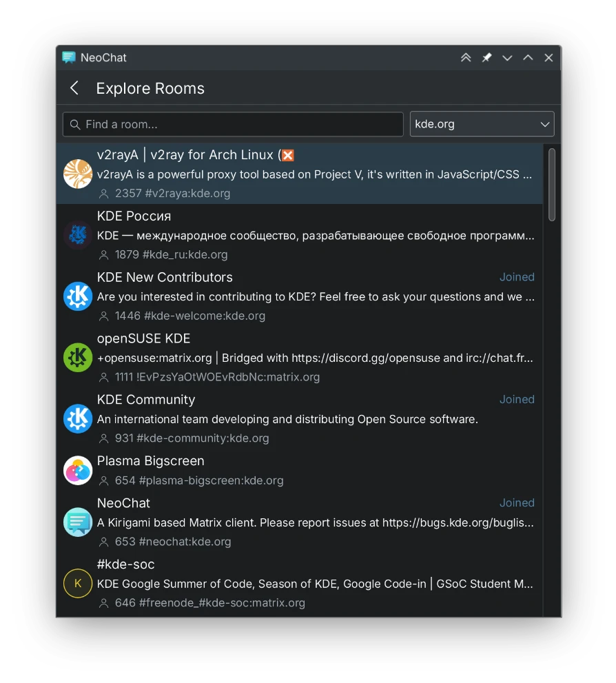Screen dimensions: 616x683
Task: Click the !EvPzsYaOtWOEvRdbNc:matrix.org room ID
Action: [x=228, y=377]
